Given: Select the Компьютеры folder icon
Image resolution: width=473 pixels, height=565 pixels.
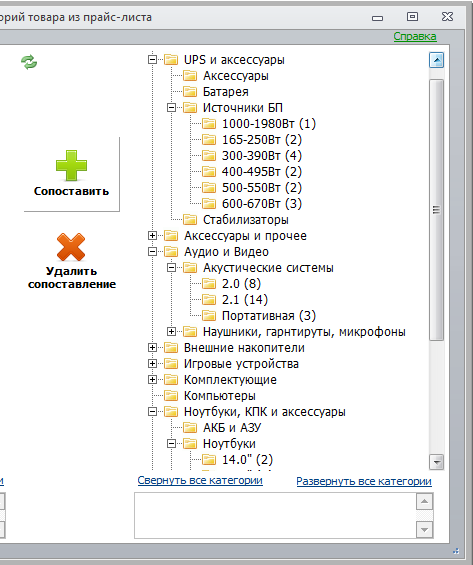Looking at the screenshot, I should (171, 396).
